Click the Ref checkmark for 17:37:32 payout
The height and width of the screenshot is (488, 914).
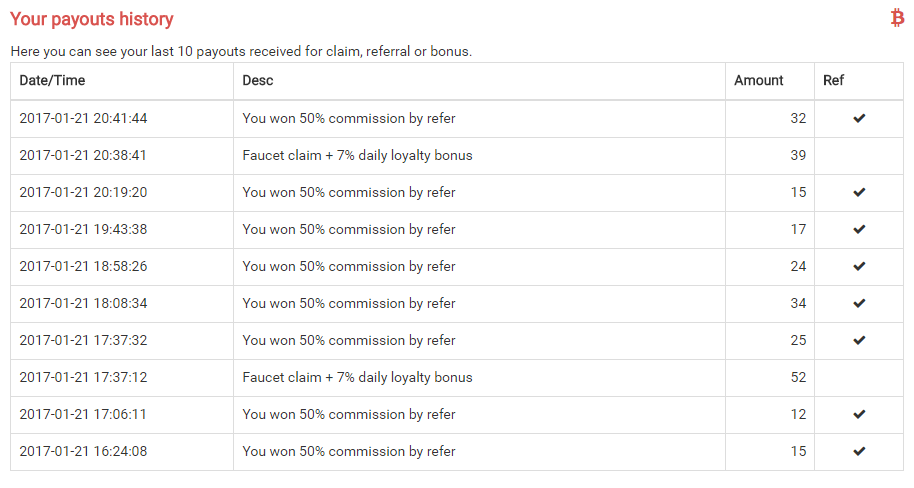tap(859, 340)
